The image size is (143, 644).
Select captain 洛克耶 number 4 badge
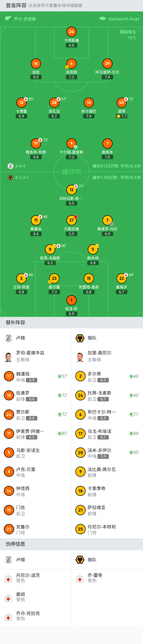[71, 63]
